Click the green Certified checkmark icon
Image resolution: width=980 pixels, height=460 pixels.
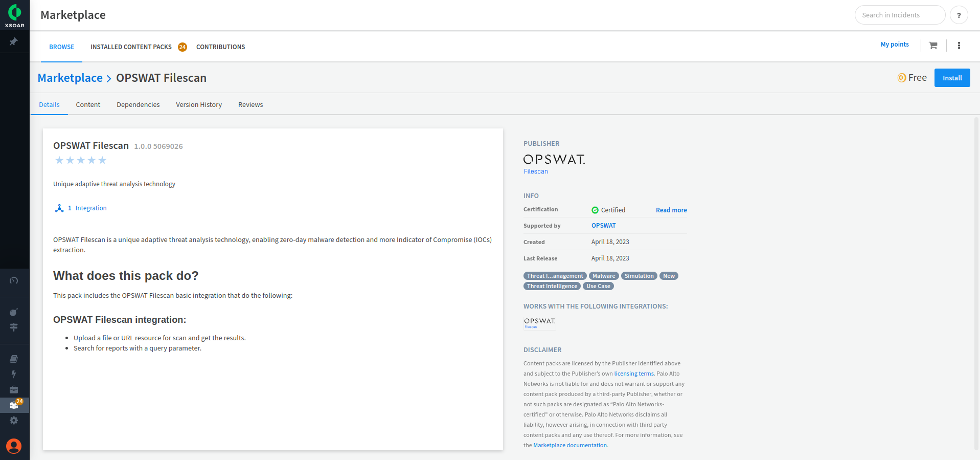pos(595,210)
